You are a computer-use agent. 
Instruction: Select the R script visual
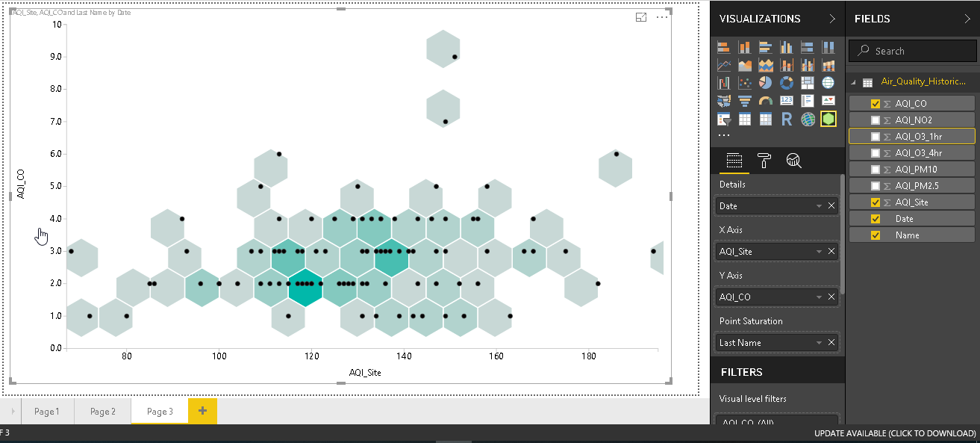[x=787, y=119]
